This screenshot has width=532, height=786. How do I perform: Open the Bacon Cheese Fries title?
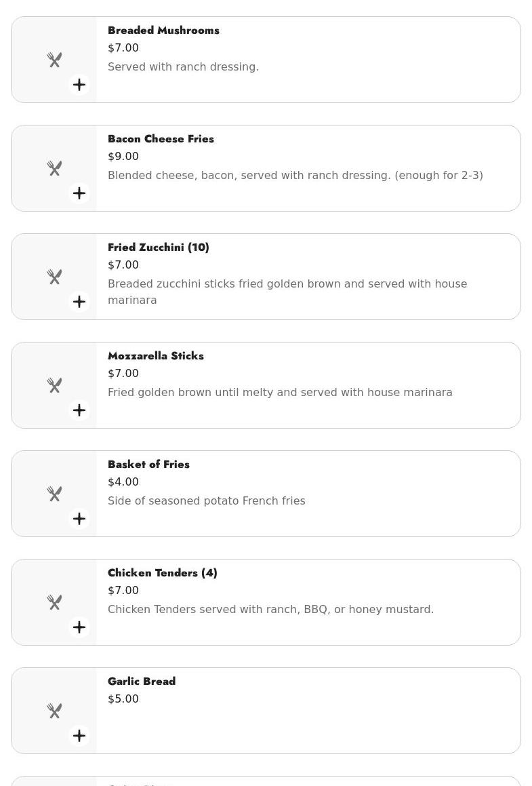tap(161, 139)
